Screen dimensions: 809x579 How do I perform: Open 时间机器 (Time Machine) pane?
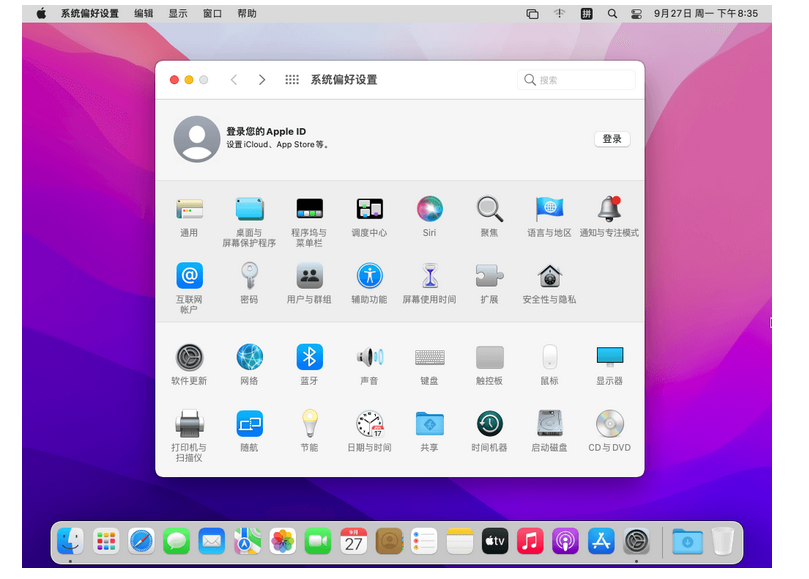tap(490, 424)
